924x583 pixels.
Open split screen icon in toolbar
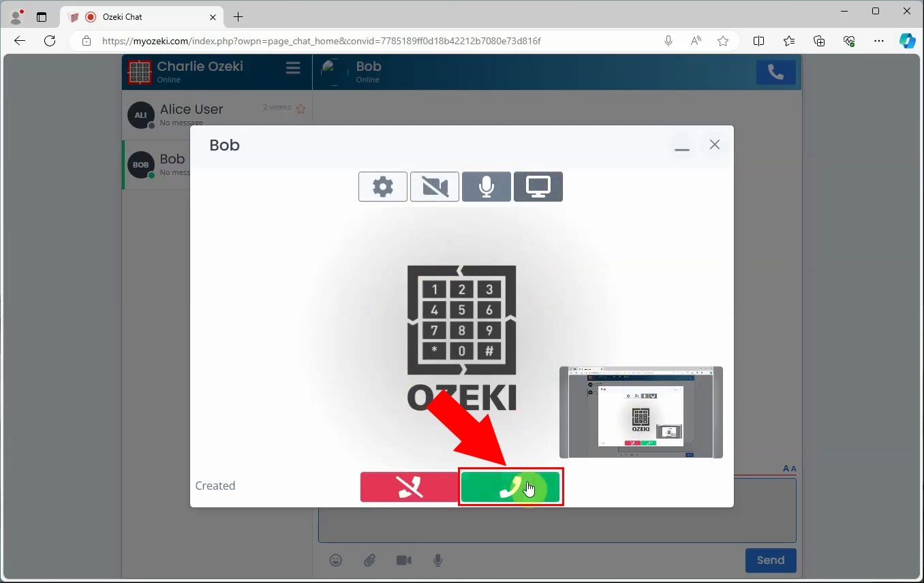(758, 41)
